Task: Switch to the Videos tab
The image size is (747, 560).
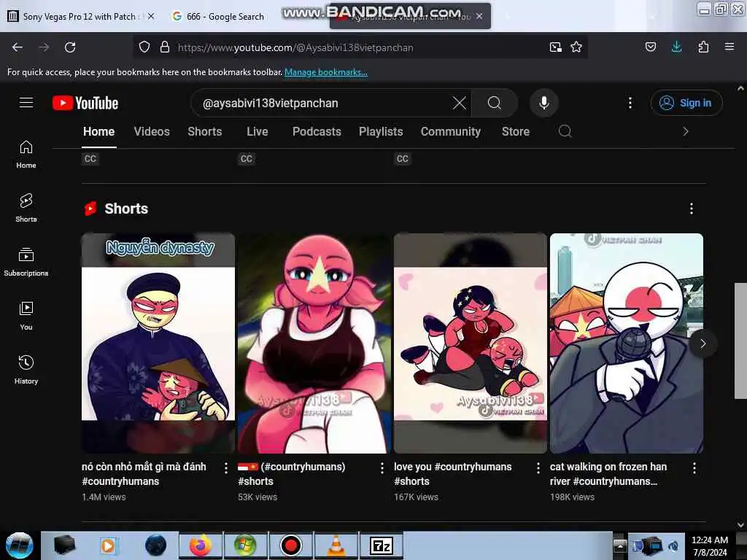Action: pyautogui.click(x=152, y=132)
